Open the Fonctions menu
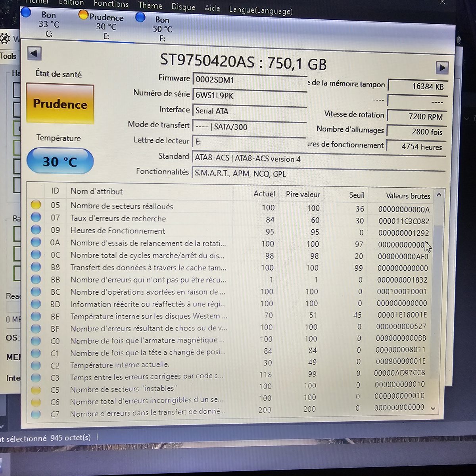The height and width of the screenshot is (476, 476). (111, 4)
